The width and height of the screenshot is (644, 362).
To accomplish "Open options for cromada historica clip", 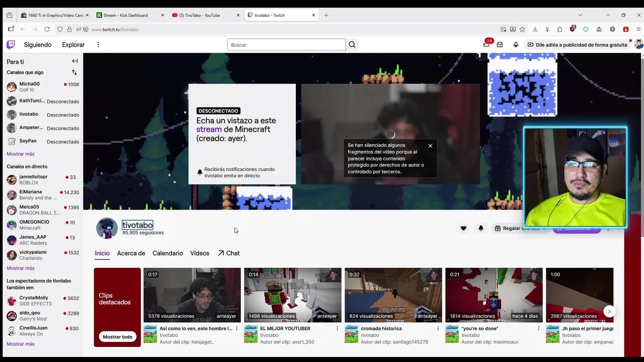I will (x=438, y=328).
